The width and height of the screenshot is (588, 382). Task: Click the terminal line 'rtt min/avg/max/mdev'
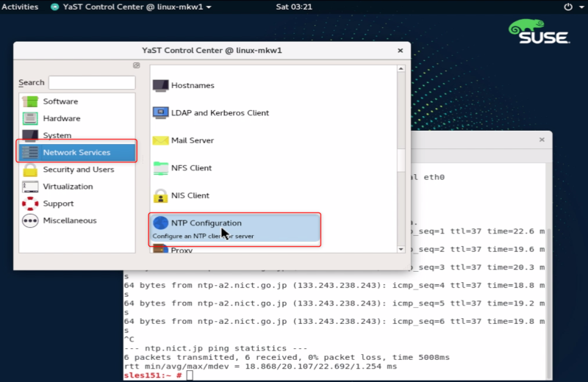(260, 367)
